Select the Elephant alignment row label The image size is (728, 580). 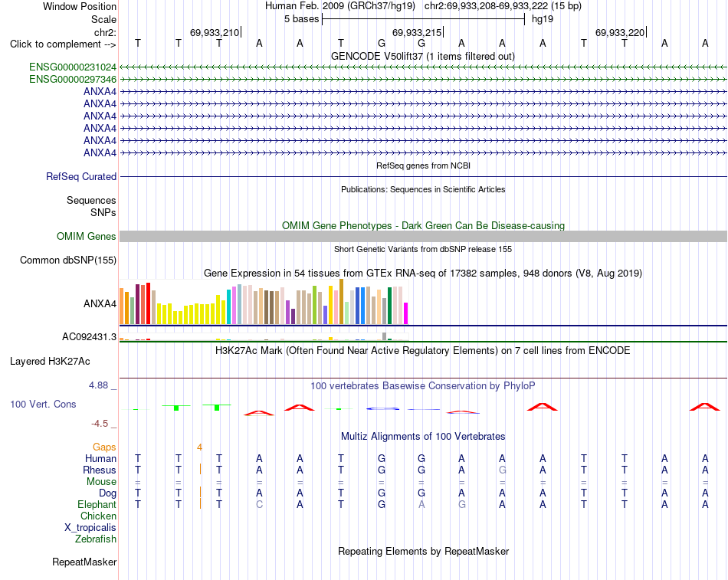click(97, 504)
